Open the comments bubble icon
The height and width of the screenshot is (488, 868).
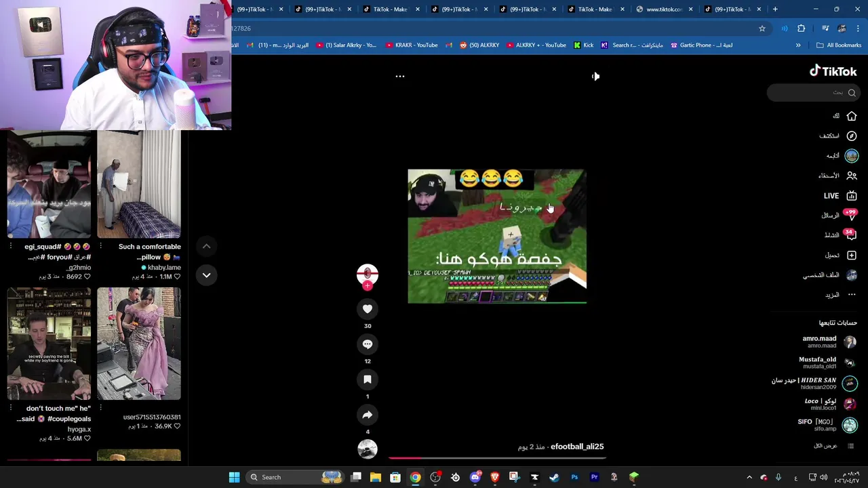click(368, 344)
